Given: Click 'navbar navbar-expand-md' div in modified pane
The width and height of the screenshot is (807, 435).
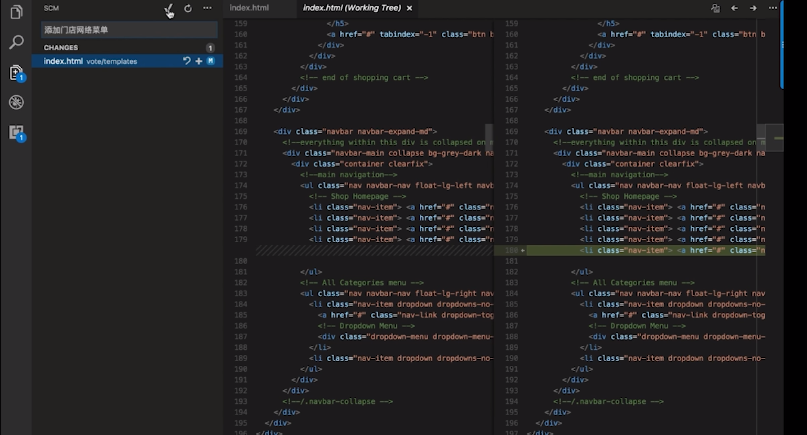Looking at the screenshot, I should point(626,131).
